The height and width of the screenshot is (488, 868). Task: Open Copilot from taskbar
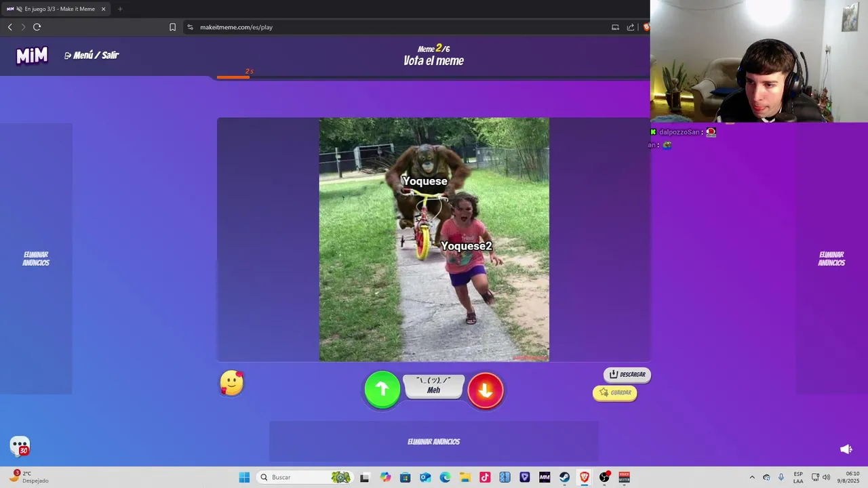(385, 477)
